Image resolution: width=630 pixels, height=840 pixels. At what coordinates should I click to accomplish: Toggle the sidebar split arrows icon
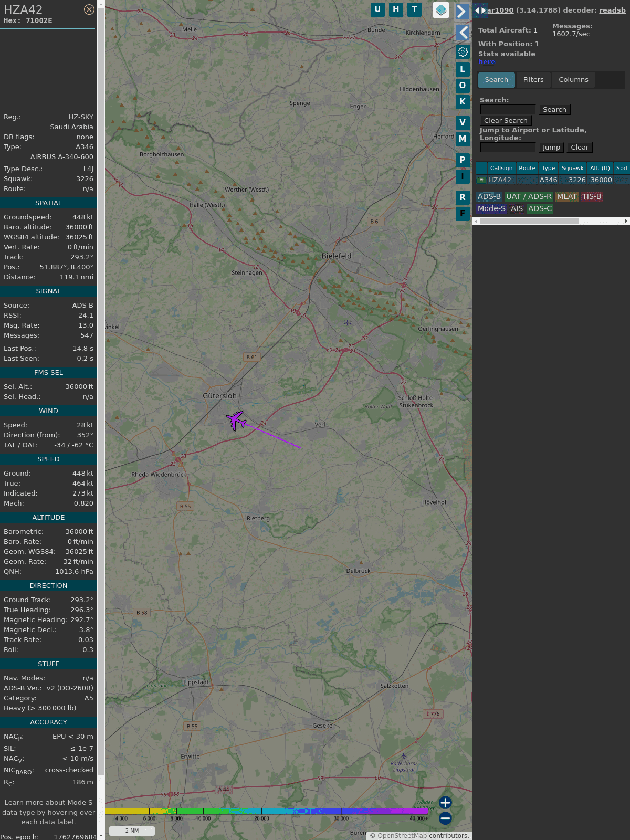(x=480, y=10)
